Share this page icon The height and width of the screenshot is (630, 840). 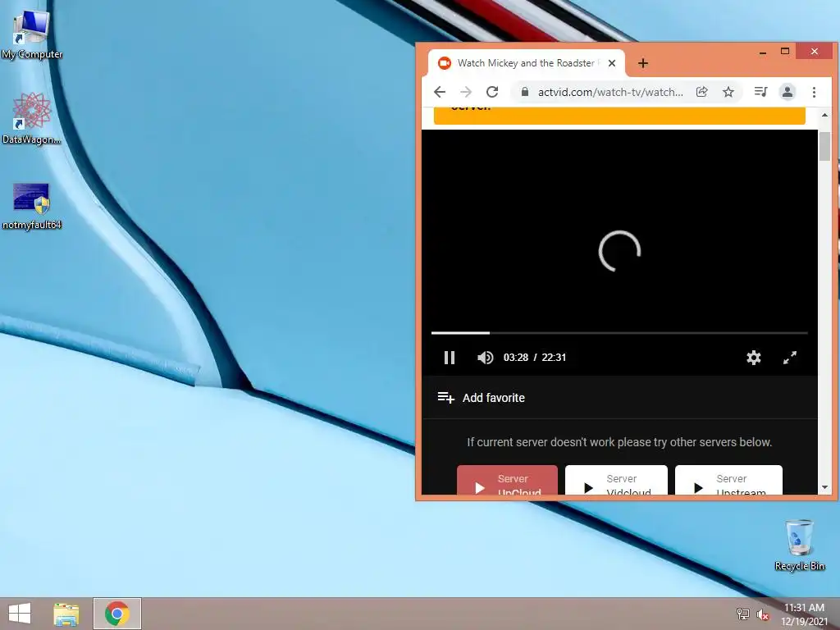tap(702, 92)
